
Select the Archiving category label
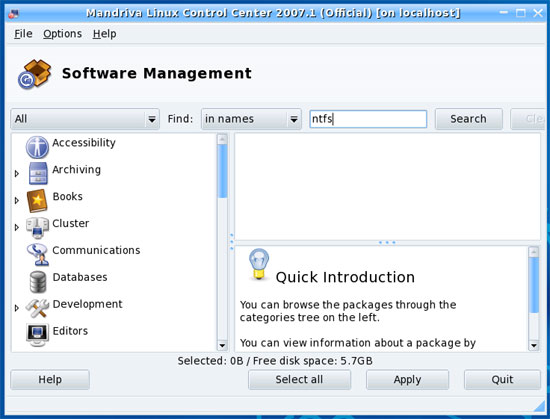coord(76,169)
